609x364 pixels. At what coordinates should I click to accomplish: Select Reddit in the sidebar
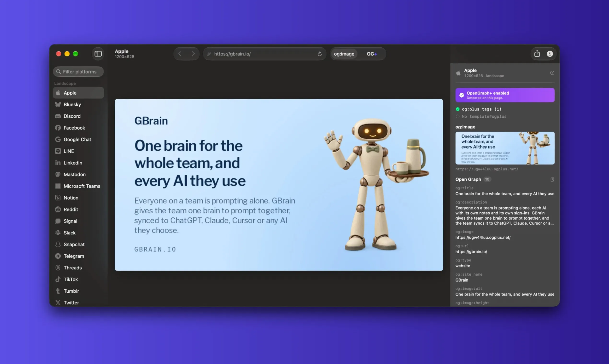(78, 209)
